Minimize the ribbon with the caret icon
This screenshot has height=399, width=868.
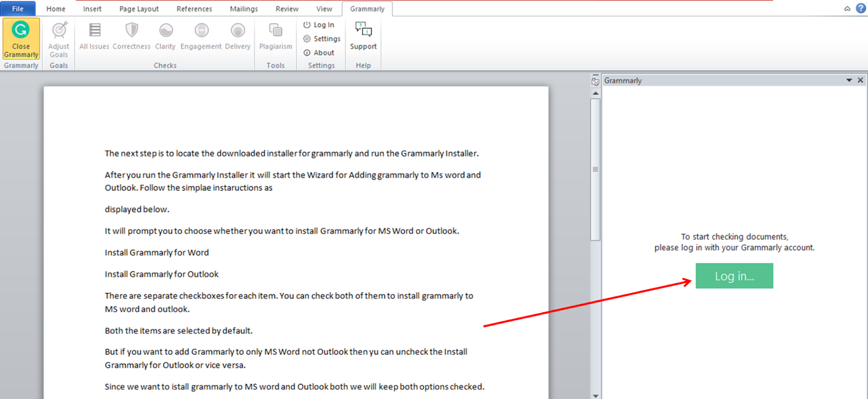[847, 9]
